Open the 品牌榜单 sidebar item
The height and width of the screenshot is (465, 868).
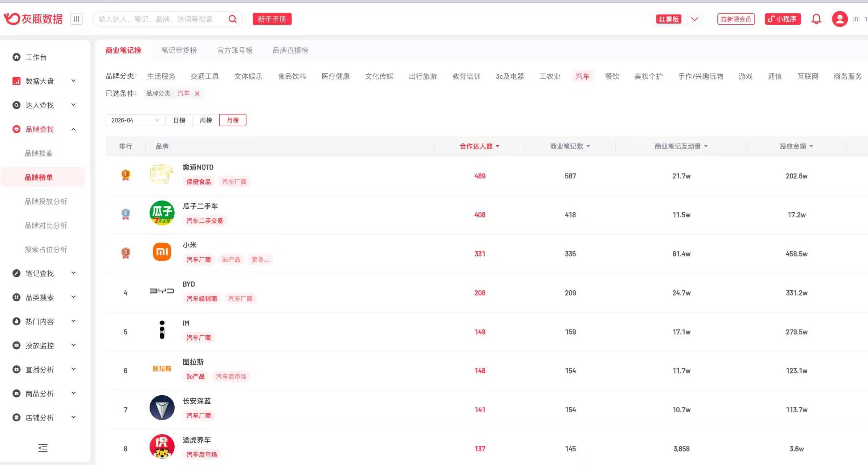[39, 177]
